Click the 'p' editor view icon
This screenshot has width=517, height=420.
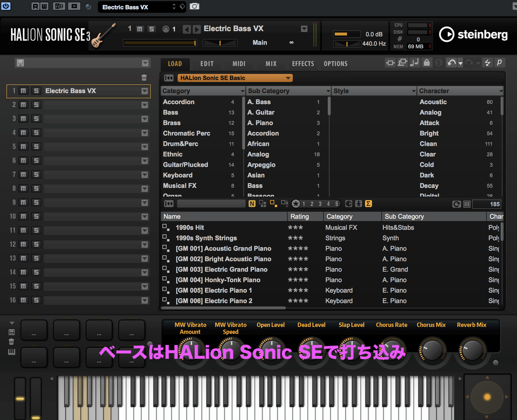pos(500,63)
